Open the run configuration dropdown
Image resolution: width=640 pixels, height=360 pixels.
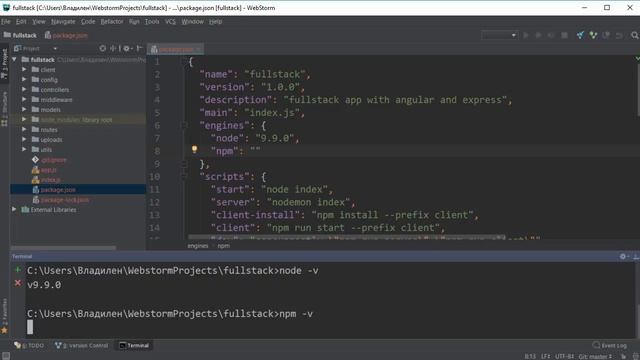point(499,35)
